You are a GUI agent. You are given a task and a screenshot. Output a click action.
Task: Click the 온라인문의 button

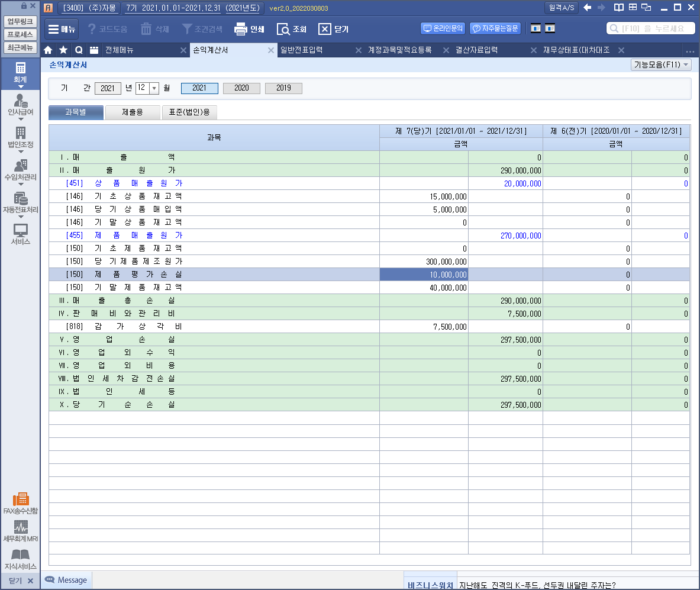click(x=443, y=28)
